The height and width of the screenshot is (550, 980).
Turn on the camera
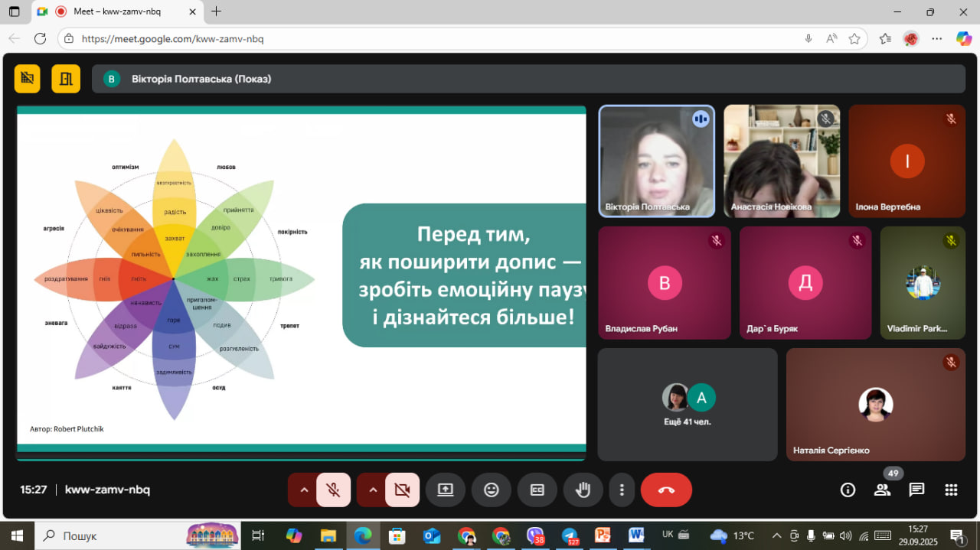(402, 490)
